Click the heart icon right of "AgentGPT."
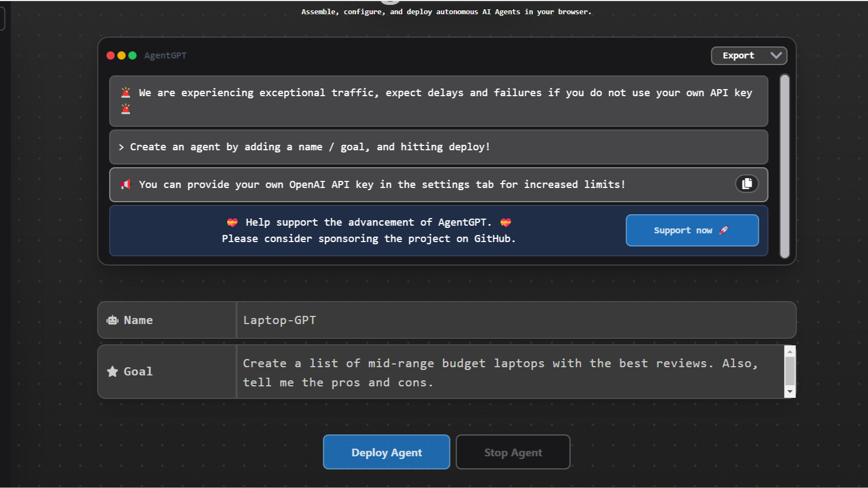This screenshot has height=488, width=868. point(506,222)
